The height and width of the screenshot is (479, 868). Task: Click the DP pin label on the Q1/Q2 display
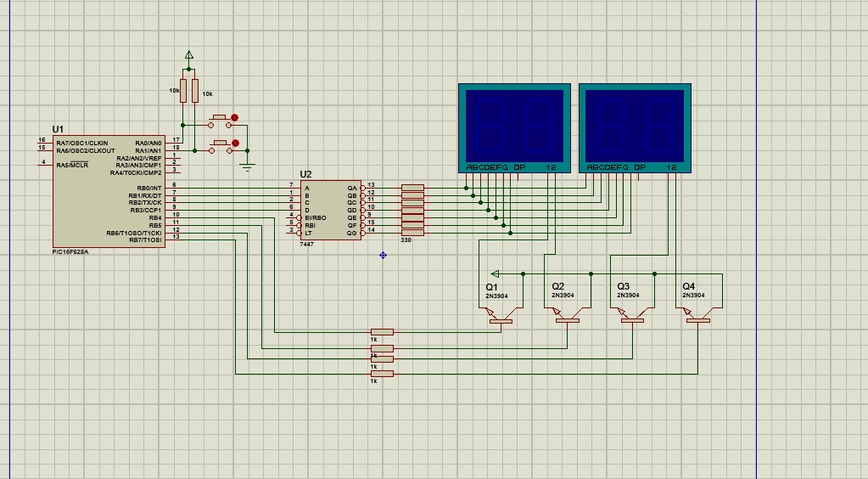[x=519, y=167]
